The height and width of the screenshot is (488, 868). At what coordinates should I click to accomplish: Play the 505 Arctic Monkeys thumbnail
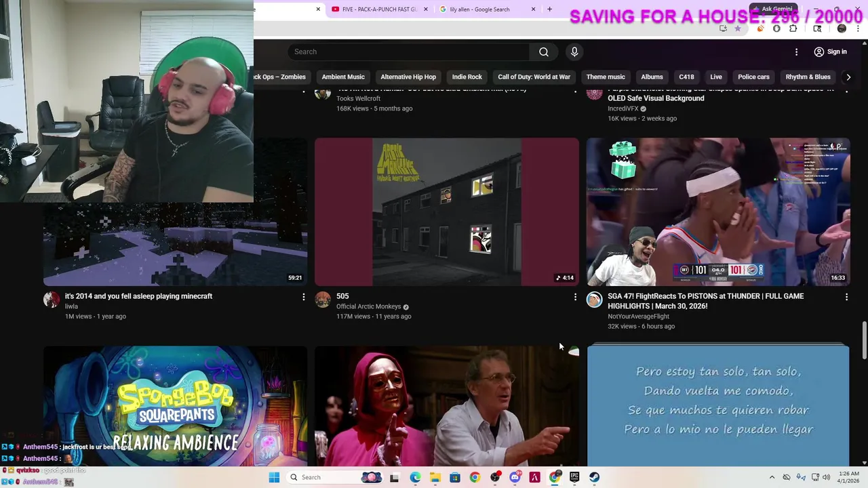pyautogui.click(x=447, y=212)
